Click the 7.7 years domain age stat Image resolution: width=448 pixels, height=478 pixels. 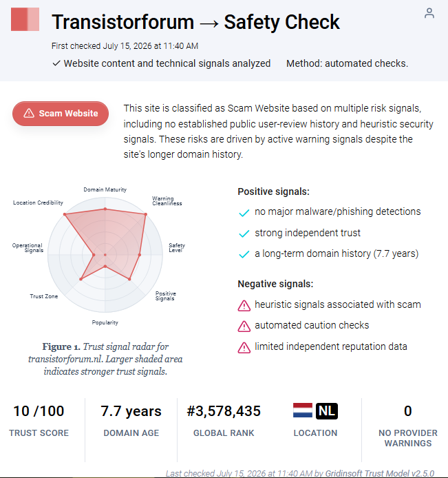coord(131,411)
